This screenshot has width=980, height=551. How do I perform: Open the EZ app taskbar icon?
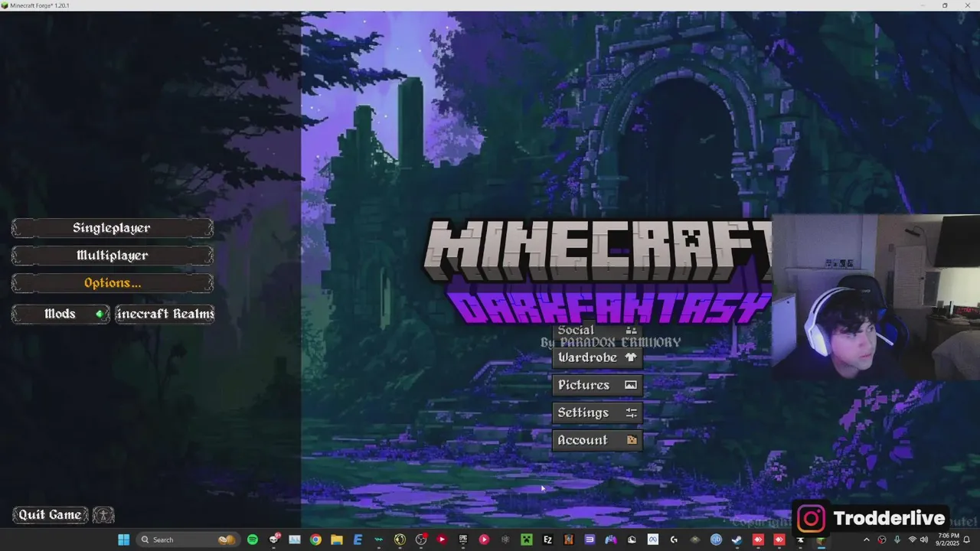547,540
